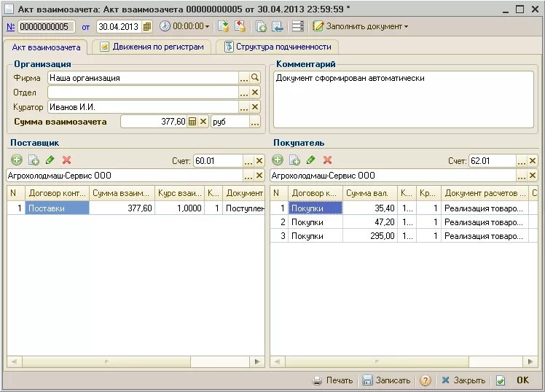This screenshot has height=392, width=545.
Task: Click the 377,60 amount cell in the Поставщик table
Action: point(122,208)
